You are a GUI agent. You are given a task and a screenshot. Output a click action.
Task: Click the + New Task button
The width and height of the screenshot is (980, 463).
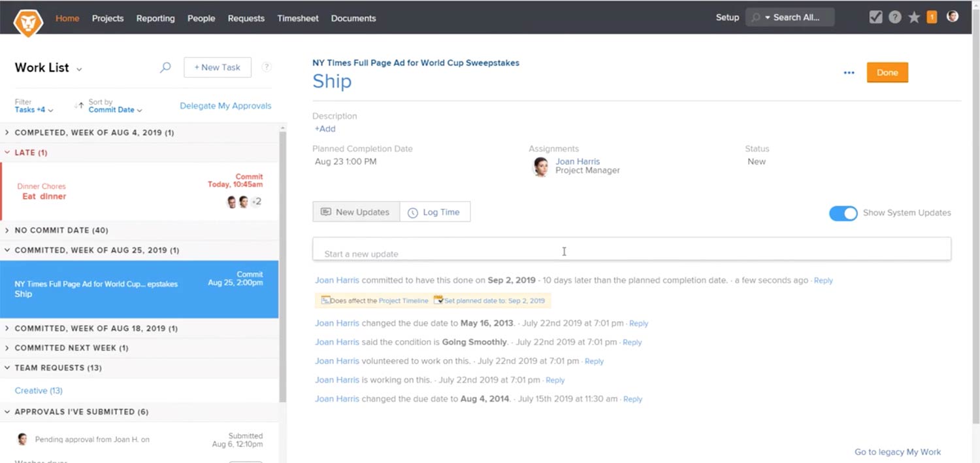tap(218, 67)
